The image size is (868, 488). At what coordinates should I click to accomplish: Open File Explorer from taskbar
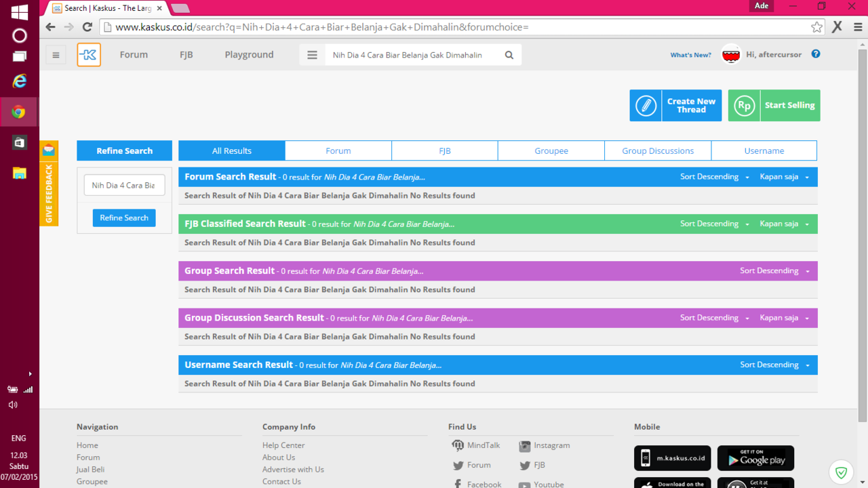pyautogui.click(x=20, y=174)
